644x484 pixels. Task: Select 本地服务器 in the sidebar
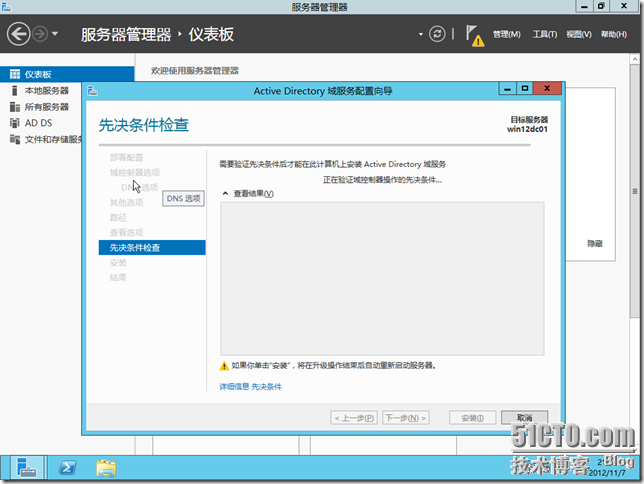46,90
